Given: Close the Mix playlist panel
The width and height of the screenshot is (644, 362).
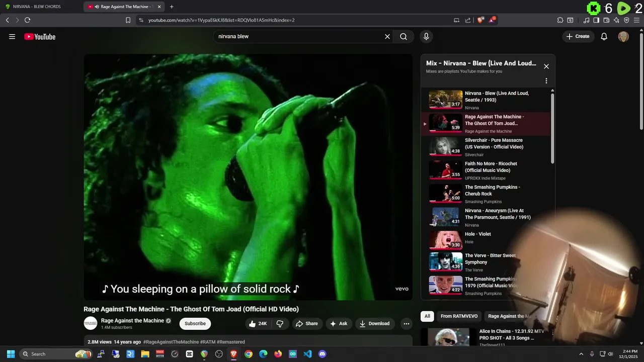Looking at the screenshot, I should click(546, 66).
